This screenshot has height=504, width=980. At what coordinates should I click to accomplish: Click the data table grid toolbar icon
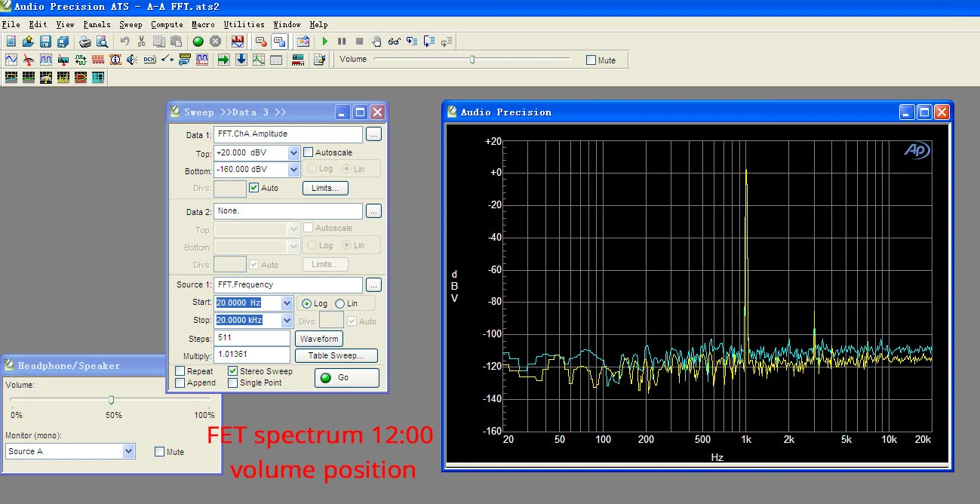[x=276, y=60]
